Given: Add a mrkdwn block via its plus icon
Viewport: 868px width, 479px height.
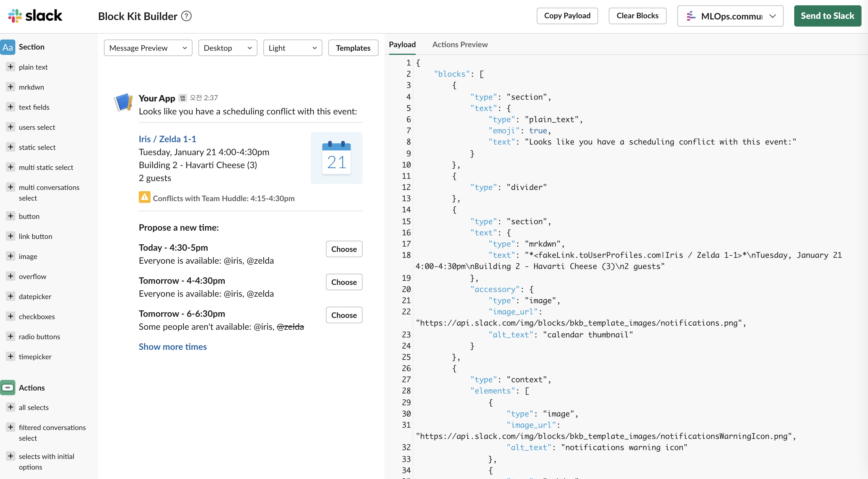Looking at the screenshot, I should coord(10,87).
